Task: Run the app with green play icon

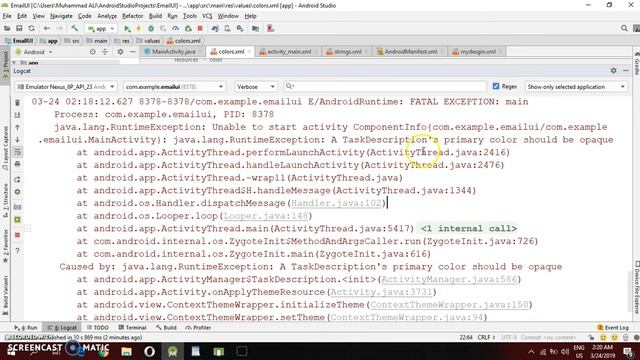Action: click(x=127, y=29)
